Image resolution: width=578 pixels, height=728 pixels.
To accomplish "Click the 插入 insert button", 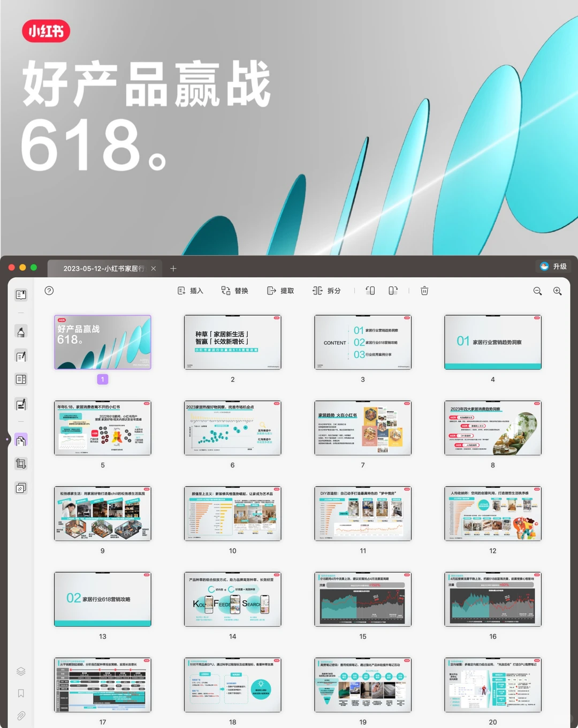I will [190, 291].
